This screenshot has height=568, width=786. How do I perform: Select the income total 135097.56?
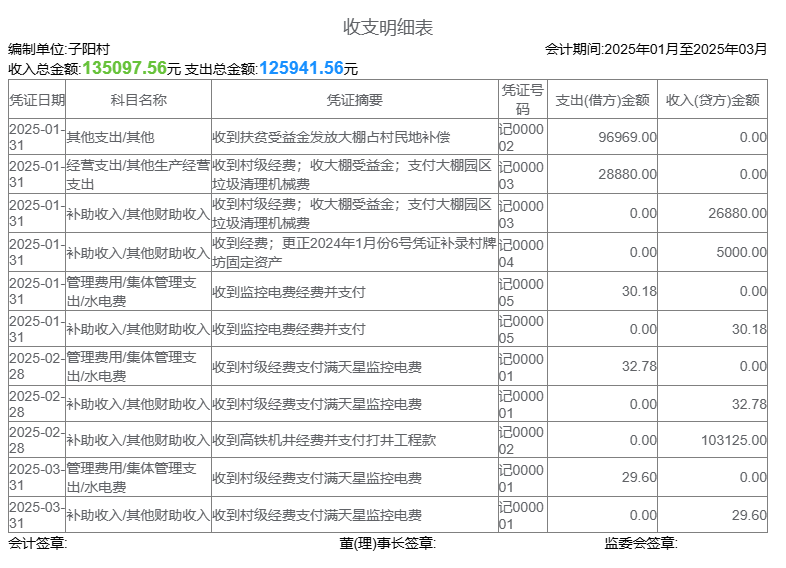pyautogui.click(x=124, y=68)
